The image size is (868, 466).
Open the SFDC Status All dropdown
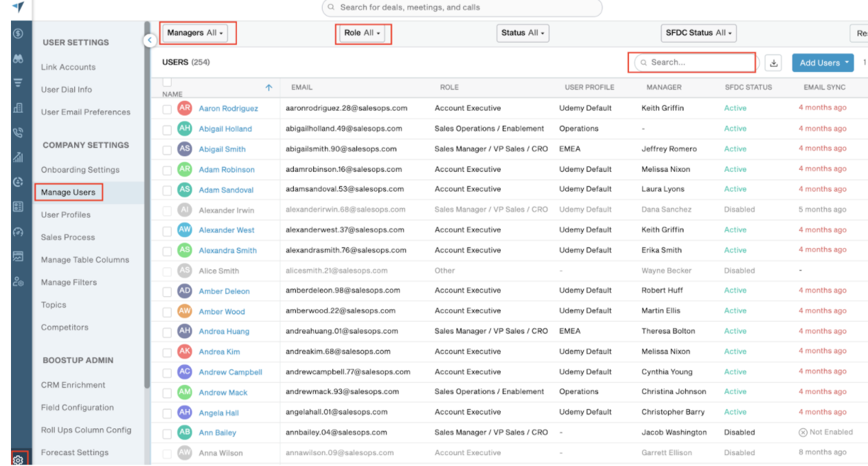tap(698, 33)
